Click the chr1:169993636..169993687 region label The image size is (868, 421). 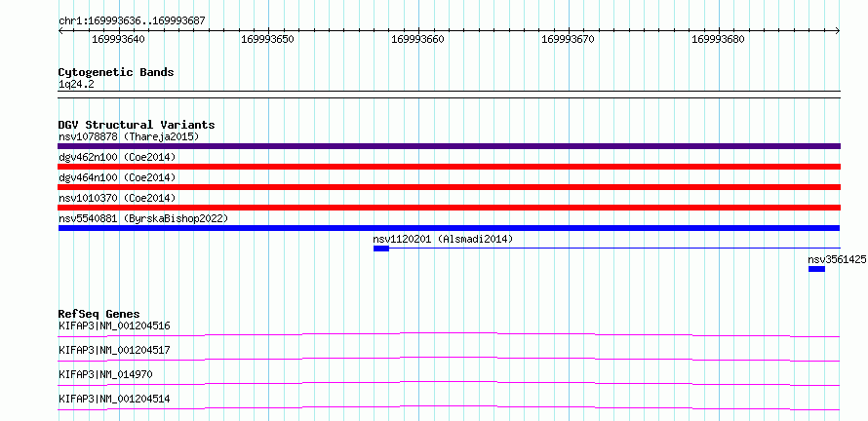click(132, 21)
